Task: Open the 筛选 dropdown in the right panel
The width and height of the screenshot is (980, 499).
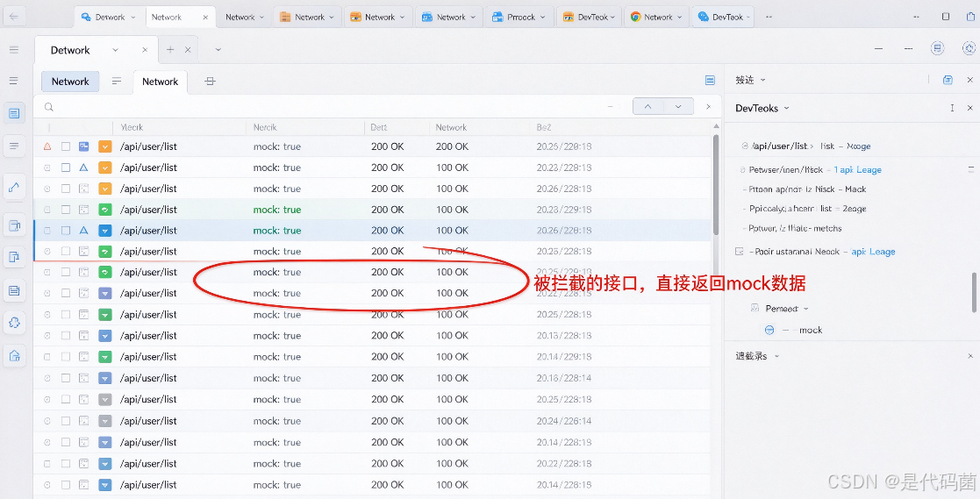Action: point(763,80)
